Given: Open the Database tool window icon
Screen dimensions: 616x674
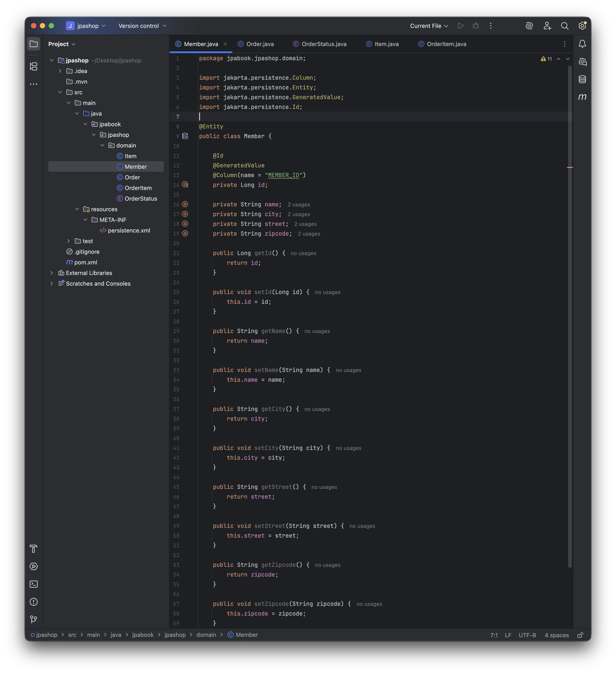Looking at the screenshot, I should coord(582,79).
